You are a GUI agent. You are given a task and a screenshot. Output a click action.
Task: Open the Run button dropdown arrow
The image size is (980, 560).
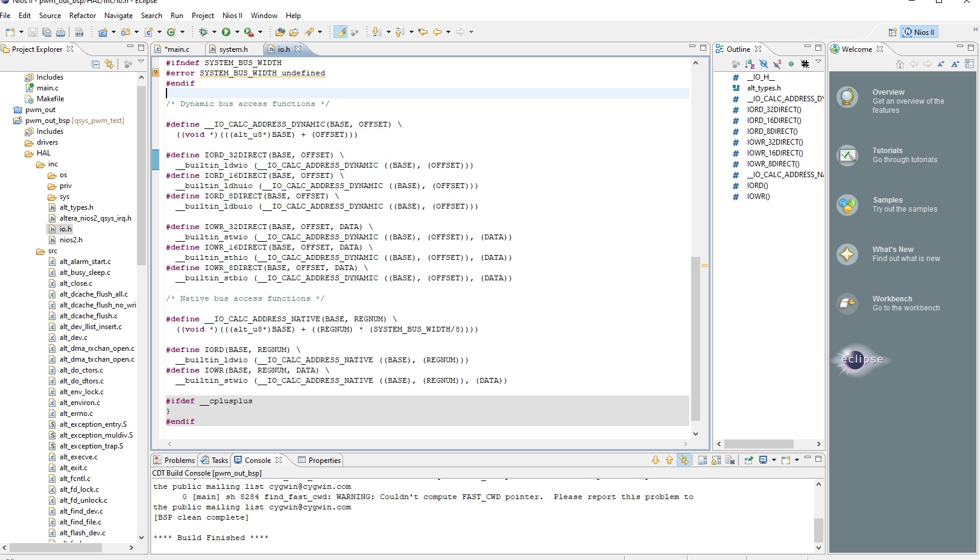237,32
